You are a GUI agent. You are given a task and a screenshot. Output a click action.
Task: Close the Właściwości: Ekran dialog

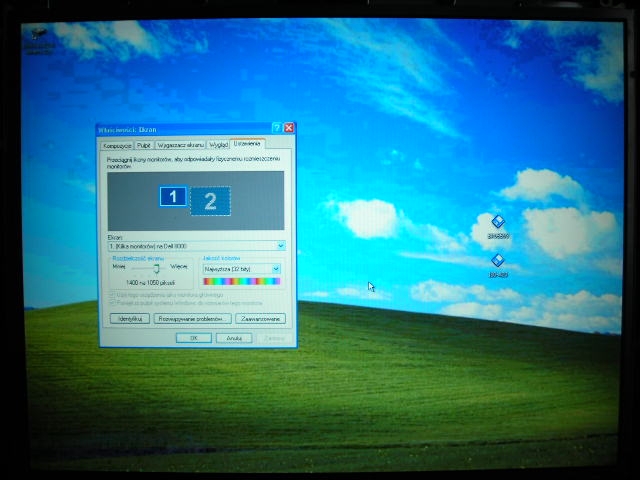289,128
